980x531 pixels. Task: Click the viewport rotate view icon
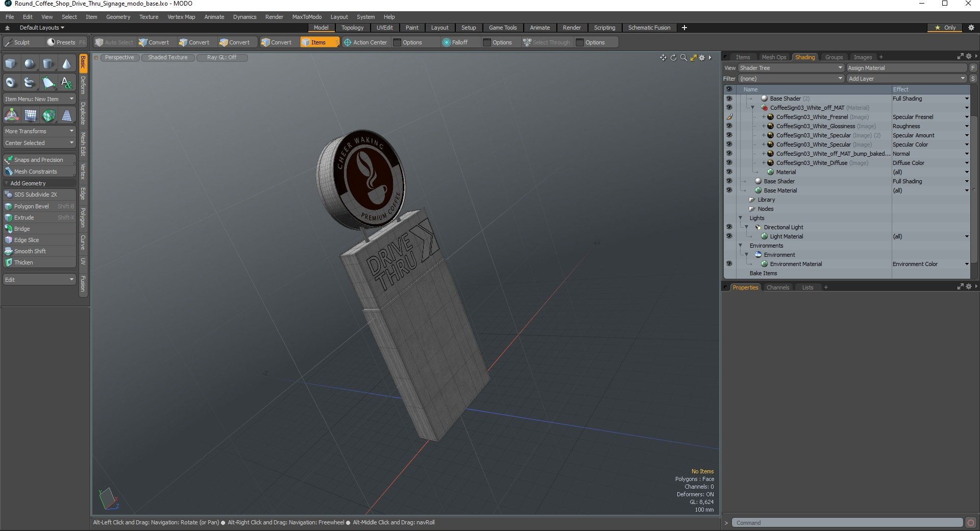[x=673, y=58]
